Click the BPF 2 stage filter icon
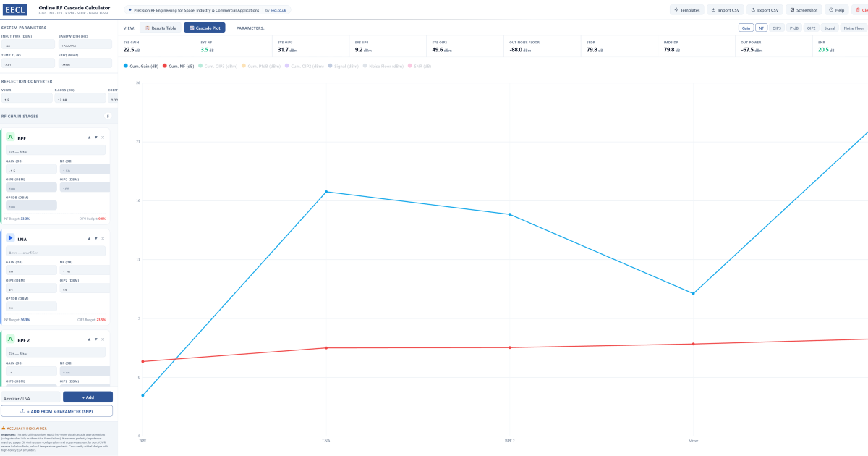This screenshot has width=868, height=456. tap(10, 338)
